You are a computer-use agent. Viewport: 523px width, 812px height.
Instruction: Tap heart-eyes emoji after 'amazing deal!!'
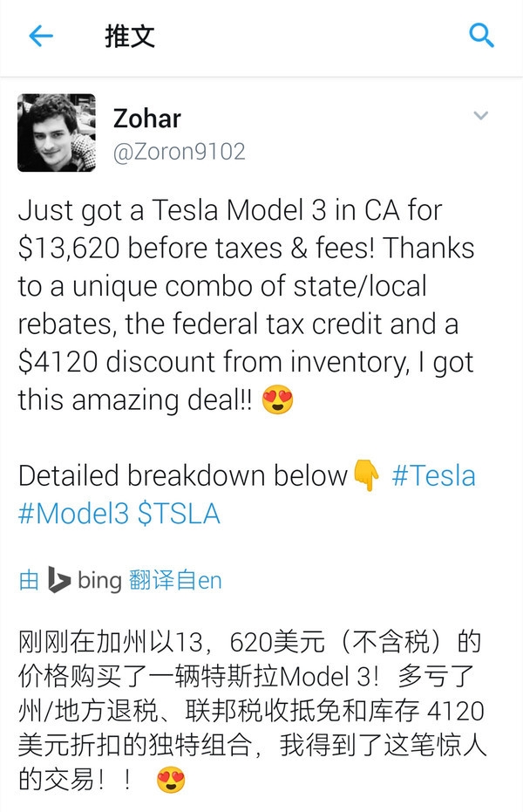(x=277, y=400)
